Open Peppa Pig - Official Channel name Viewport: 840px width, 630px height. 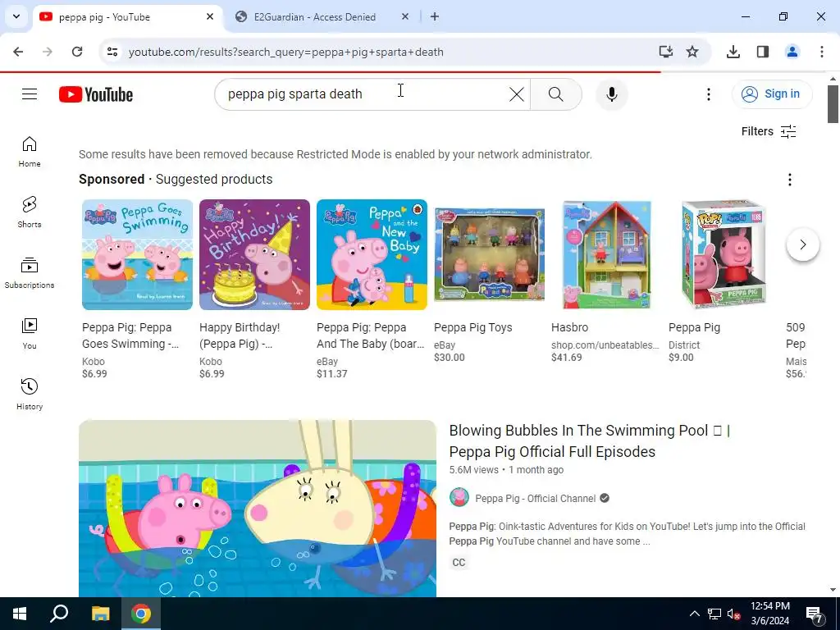pyautogui.click(x=535, y=499)
